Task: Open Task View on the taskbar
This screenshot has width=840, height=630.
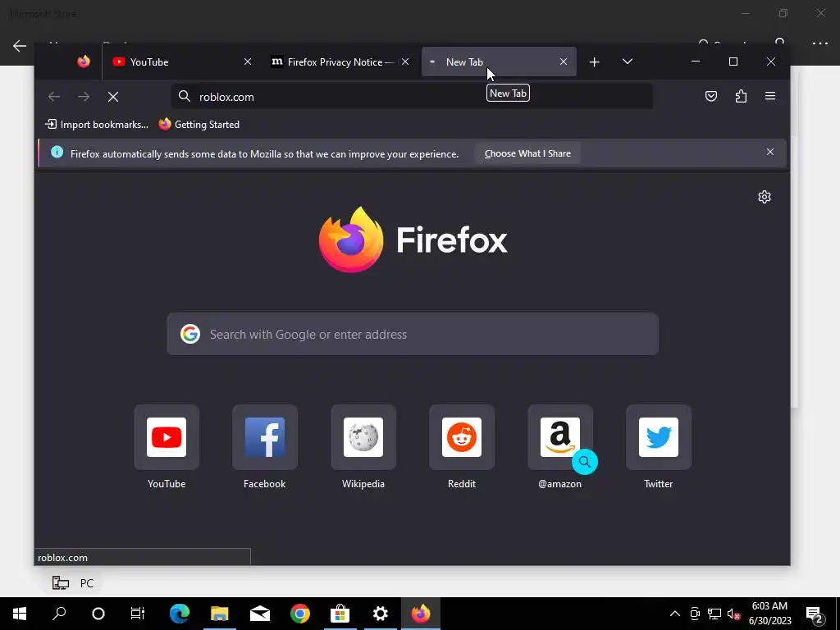Action: click(x=138, y=614)
